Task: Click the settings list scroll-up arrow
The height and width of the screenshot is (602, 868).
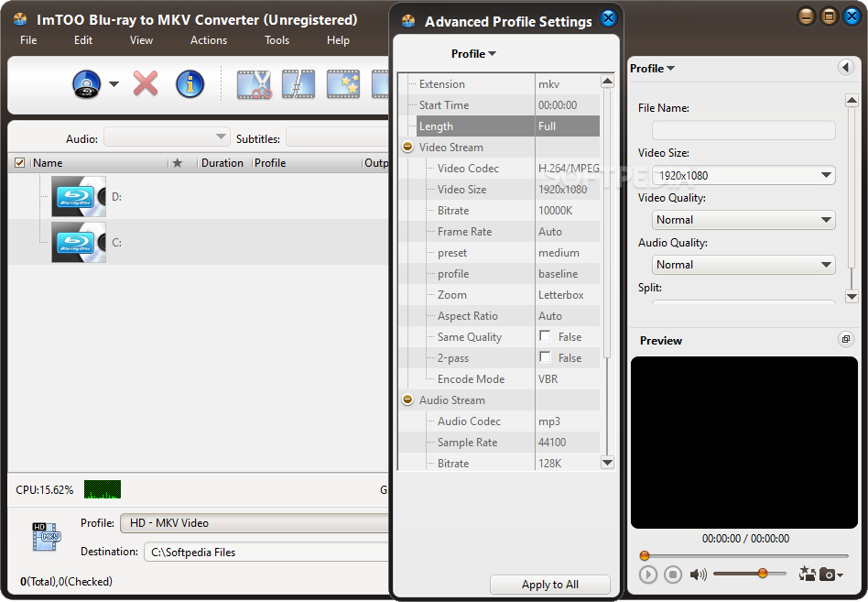Action: click(607, 82)
